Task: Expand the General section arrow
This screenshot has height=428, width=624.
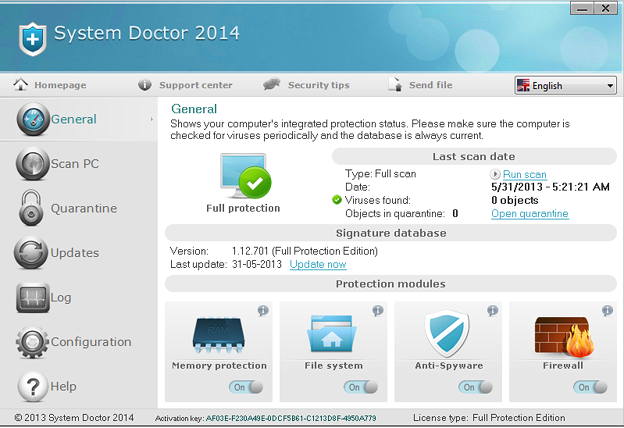Action: pyautogui.click(x=152, y=119)
